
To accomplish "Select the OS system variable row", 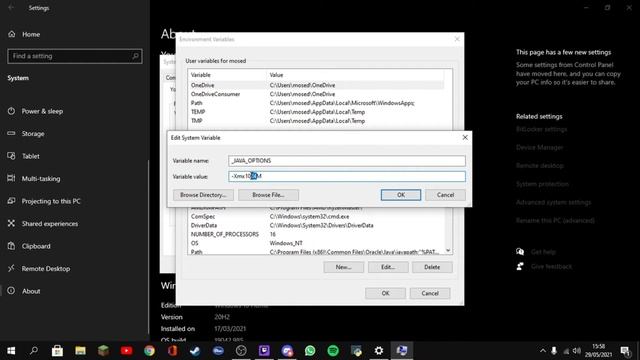I will [x=316, y=243].
